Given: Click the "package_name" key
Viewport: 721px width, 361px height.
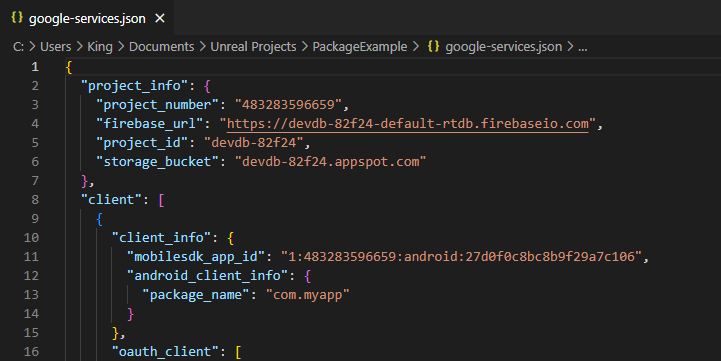Looking at the screenshot, I should click(196, 295).
